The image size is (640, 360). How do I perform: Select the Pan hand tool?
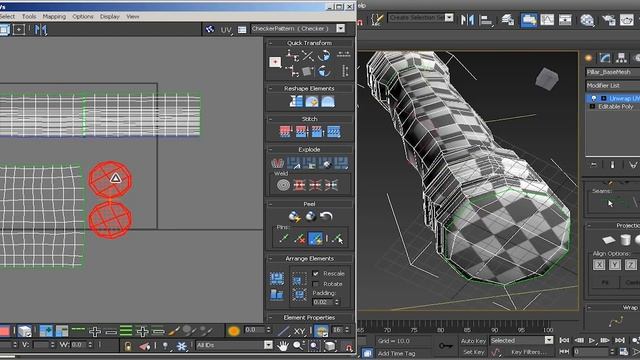pos(282,346)
